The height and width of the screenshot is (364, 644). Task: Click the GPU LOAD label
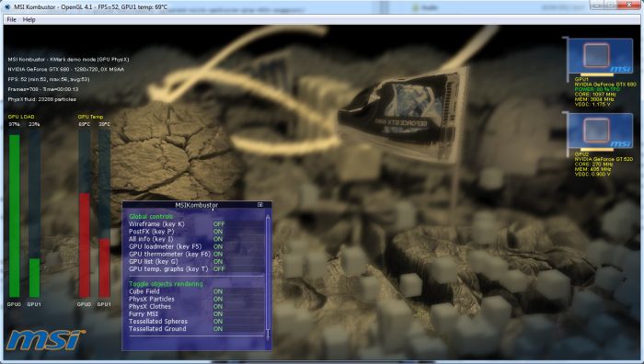[21, 117]
